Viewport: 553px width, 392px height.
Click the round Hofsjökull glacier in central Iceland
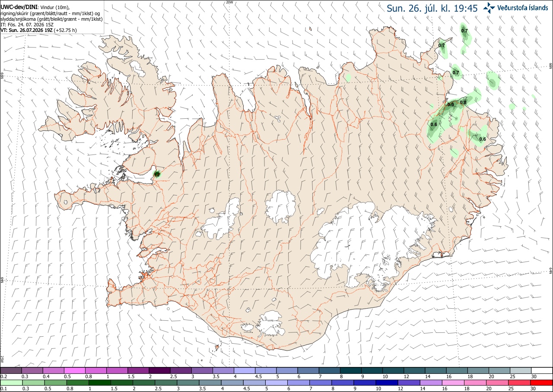(x=281, y=206)
